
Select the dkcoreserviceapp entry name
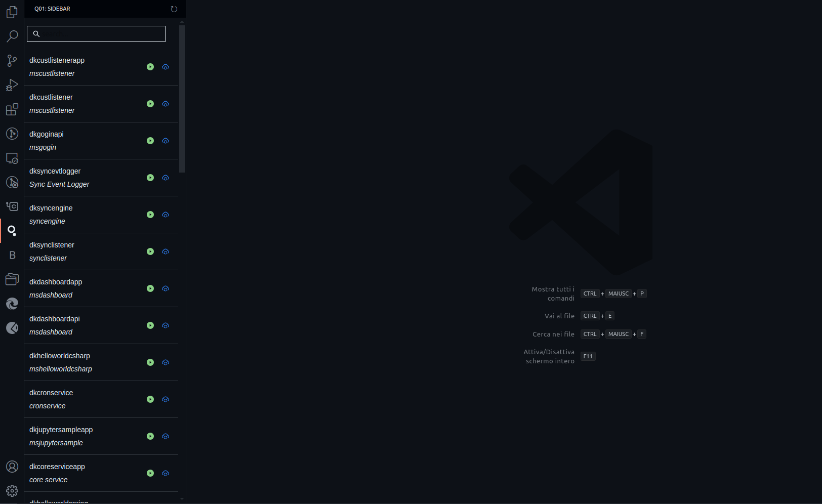tap(57, 467)
